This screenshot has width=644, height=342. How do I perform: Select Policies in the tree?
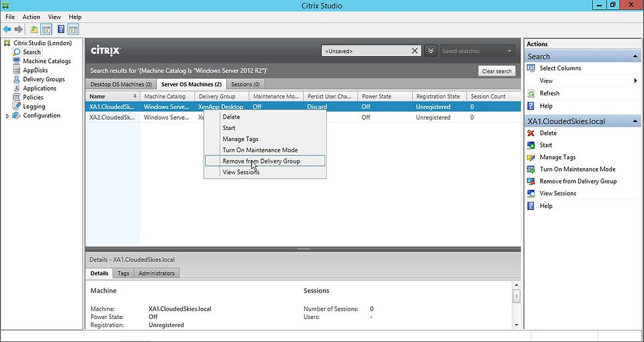tap(33, 97)
